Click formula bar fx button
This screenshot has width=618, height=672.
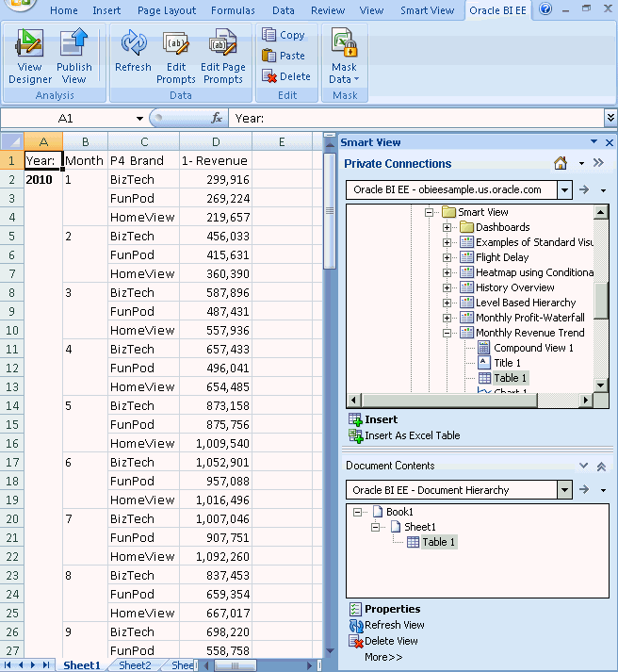pos(217,118)
